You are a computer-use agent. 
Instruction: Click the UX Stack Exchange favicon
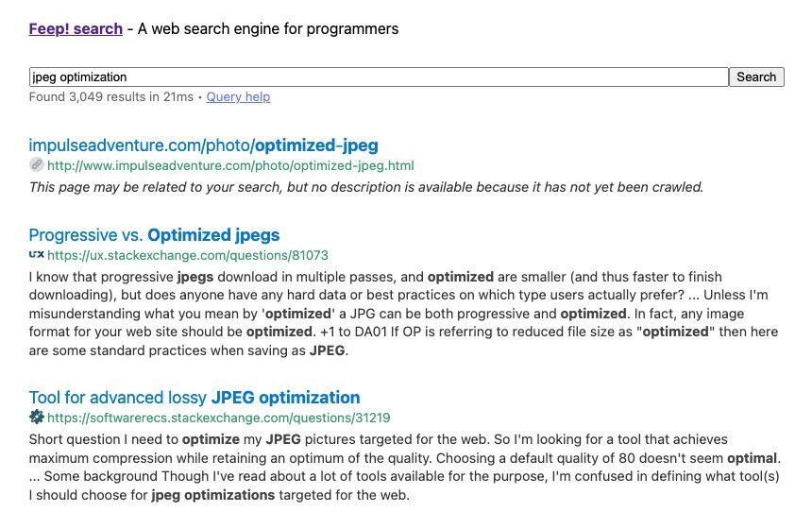tap(36, 255)
